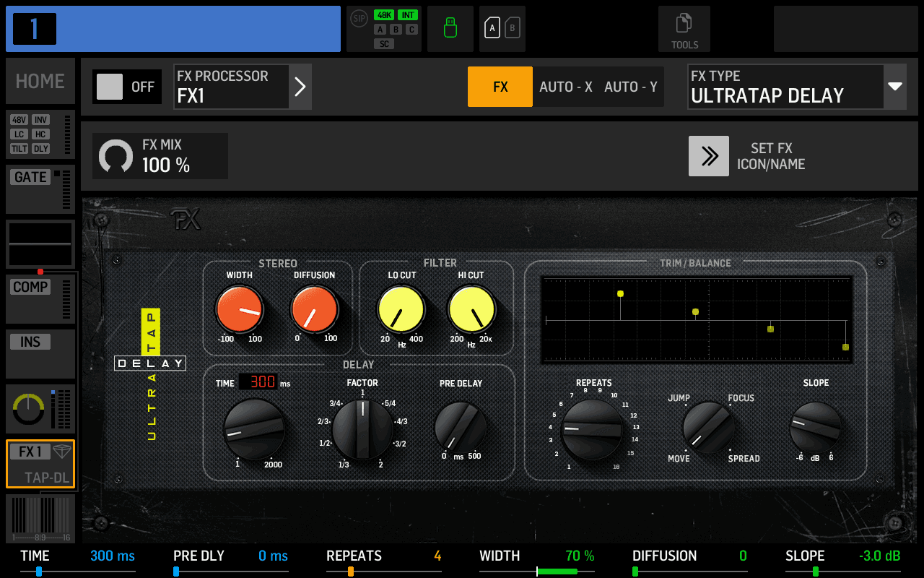Switch to the AUTO - Y tab

[x=631, y=87]
